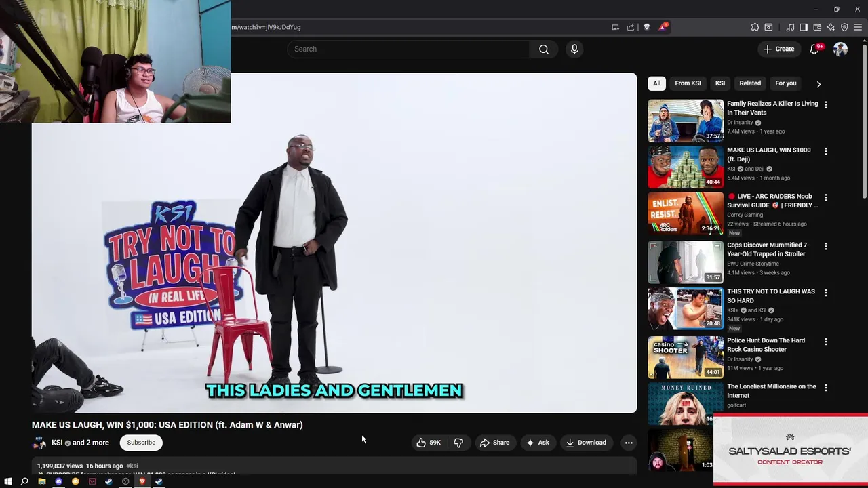Open options menu for MAKE US LAUGH, WIN $1000 video
Image resolution: width=868 pixels, height=488 pixels.
(x=825, y=151)
